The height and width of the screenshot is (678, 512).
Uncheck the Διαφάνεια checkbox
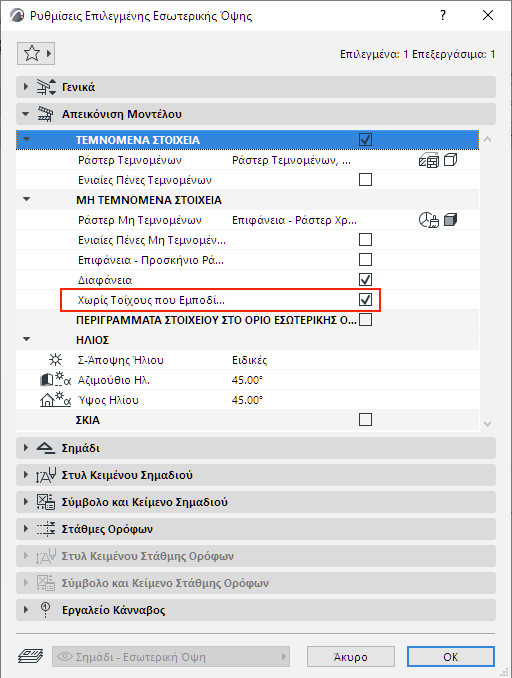click(365, 279)
